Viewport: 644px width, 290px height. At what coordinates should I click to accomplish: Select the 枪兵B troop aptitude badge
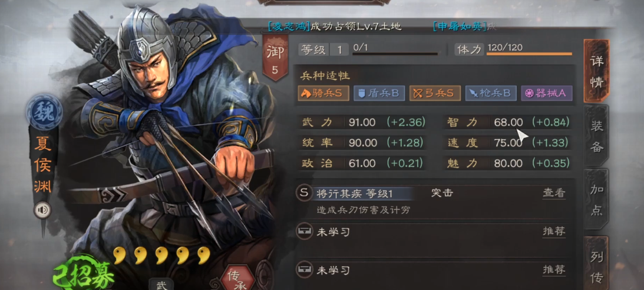[x=491, y=93]
